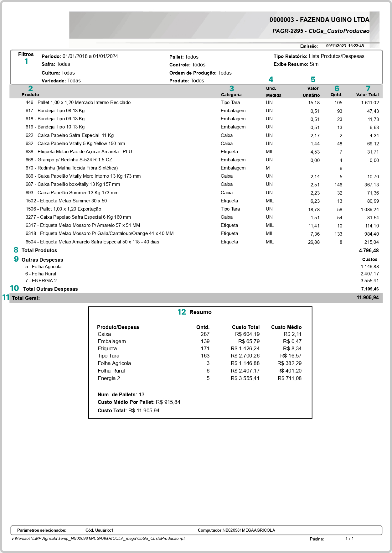Image resolution: width=392 pixels, height=553 pixels.
Task: Click '687 - Caixa Papelão boxvitally 13 Kg 157 mm'
Action: coord(73,184)
